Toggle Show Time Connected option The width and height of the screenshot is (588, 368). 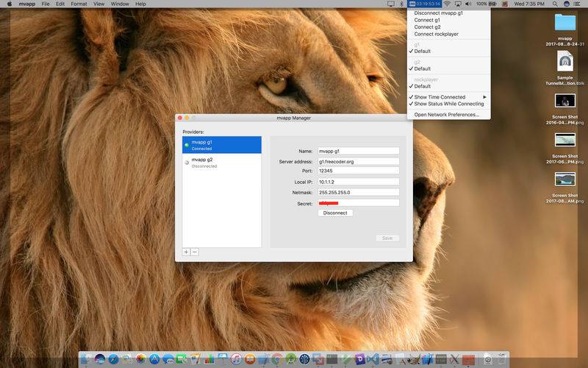[448, 97]
